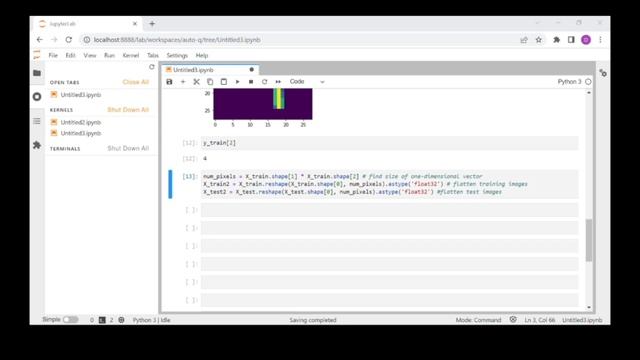Click browser Back arrow
Image resolution: width=640 pixels, height=360 pixels.
point(40,40)
